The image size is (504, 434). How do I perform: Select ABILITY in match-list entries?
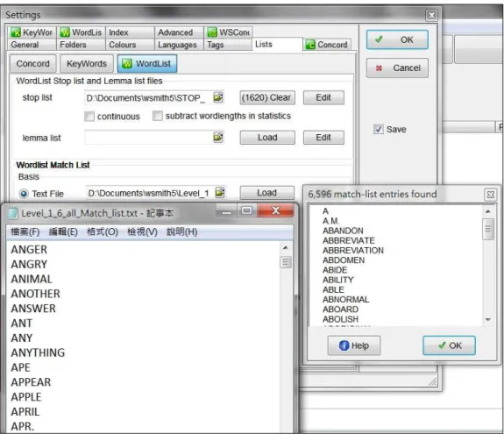click(x=337, y=280)
